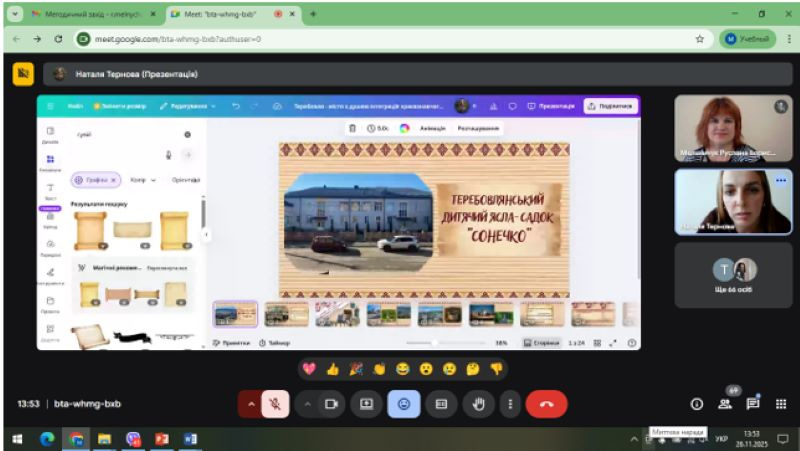This screenshot has width=800, height=451.
Task: Show the participants list
Action: tap(725, 404)
